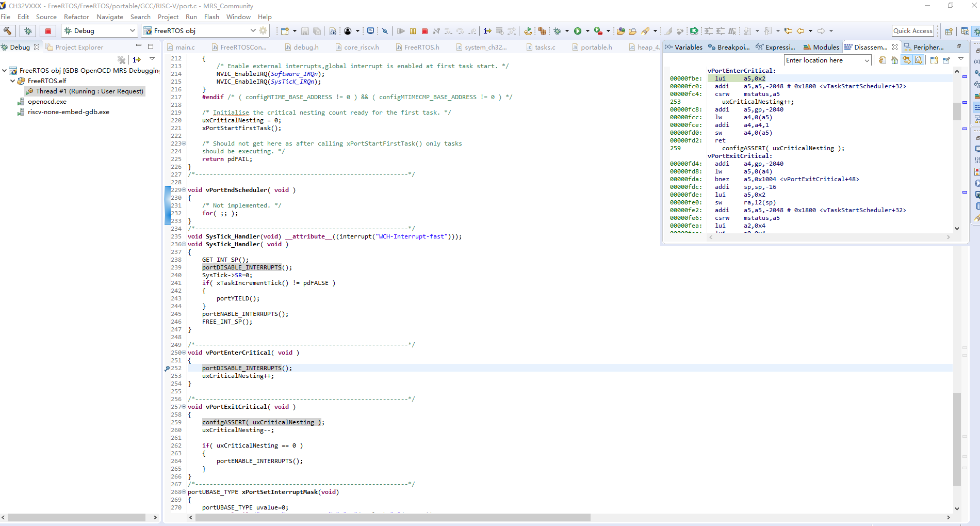Click the Step Into icon
Screen dimensions: 980x526
pos(448,31)
